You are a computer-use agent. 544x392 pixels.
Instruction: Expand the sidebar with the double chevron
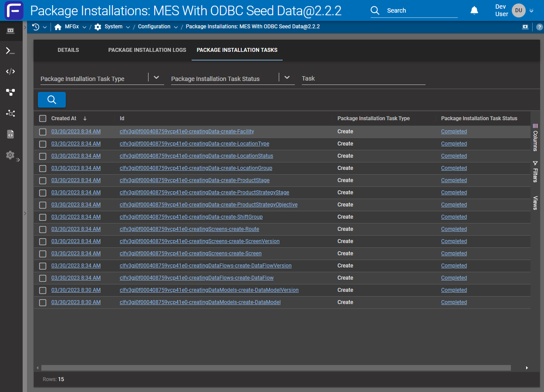click(18, 160)
